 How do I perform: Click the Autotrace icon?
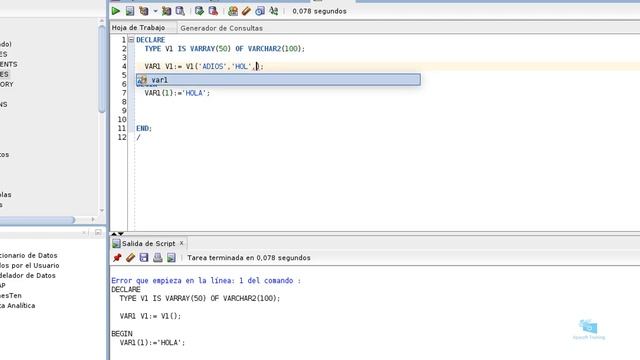(x=166, y=11)
